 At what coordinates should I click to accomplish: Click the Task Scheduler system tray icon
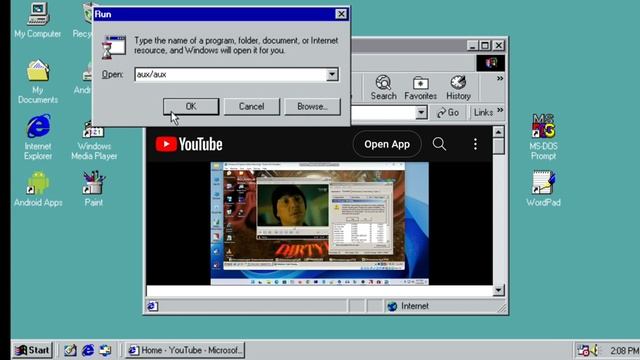click(x=583, y=350)
